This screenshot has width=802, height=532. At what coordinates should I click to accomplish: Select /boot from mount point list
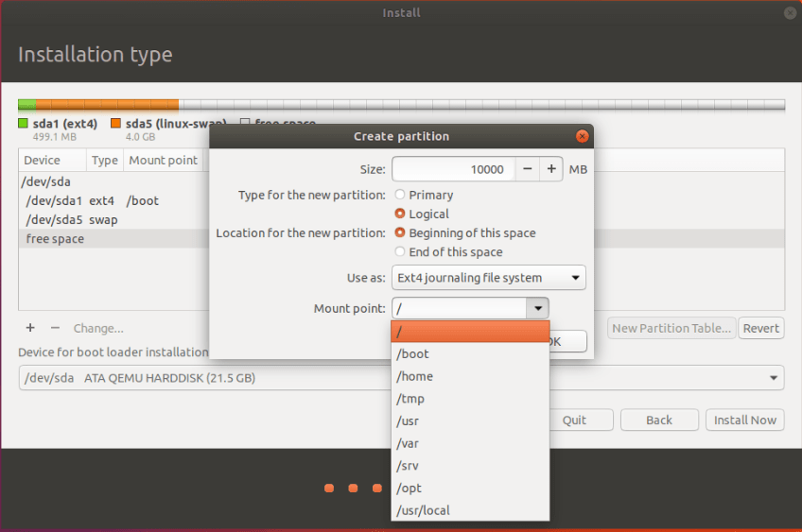point(470,353)
